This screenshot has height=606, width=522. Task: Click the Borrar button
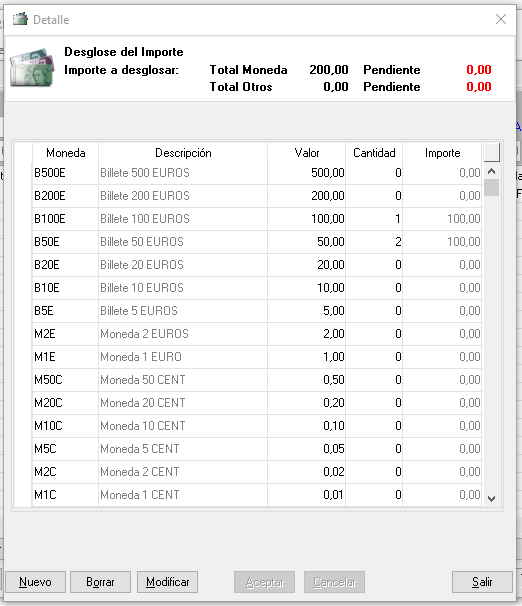click(x=100, y=582)
